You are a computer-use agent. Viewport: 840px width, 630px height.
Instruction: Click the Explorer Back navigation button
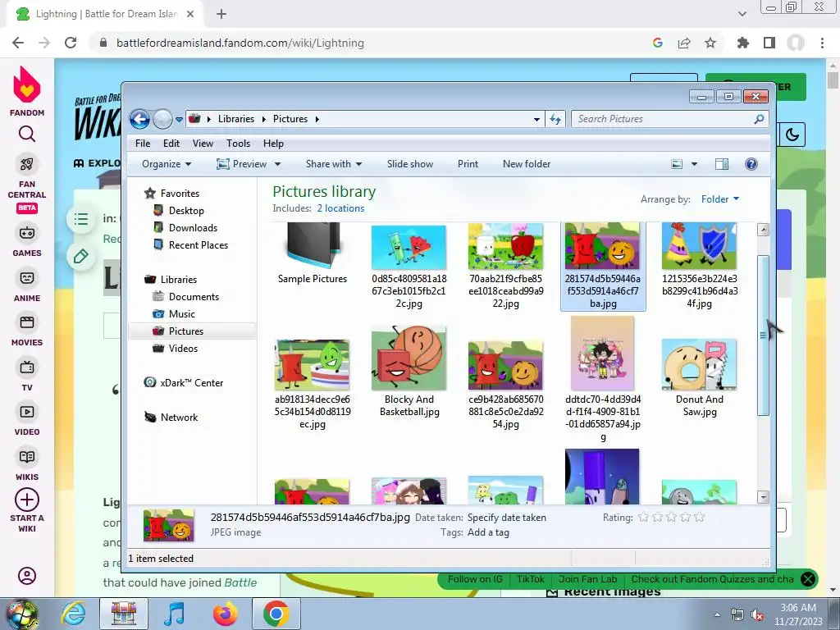tap(139, 119)
